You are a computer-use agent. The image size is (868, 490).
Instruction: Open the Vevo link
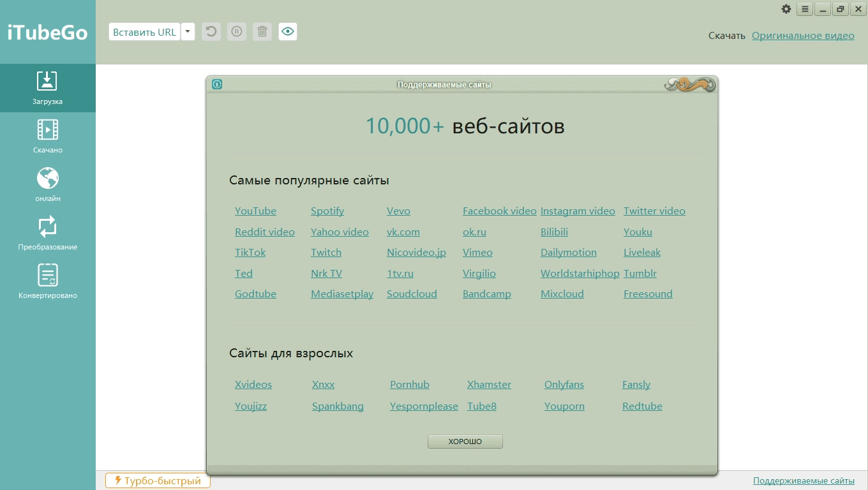pos(398,211)
